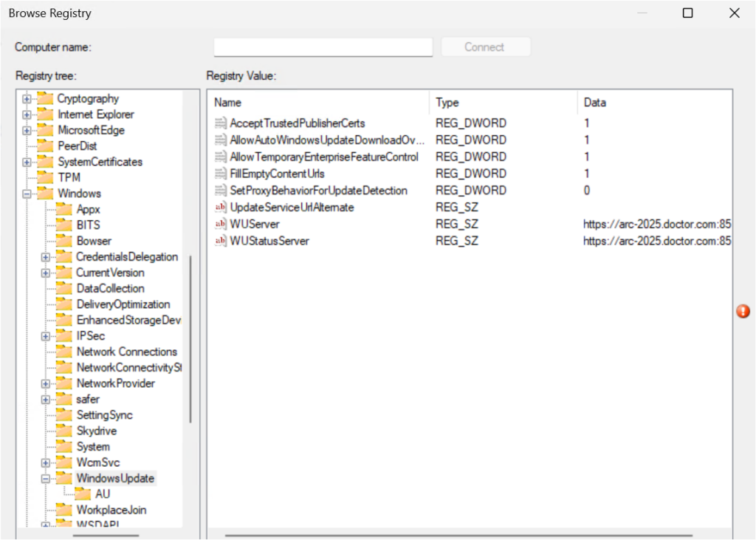Sort values by the Type column header
Image resolution: width=756 pixels, height=540 pixels.
[x=502, y=103]
